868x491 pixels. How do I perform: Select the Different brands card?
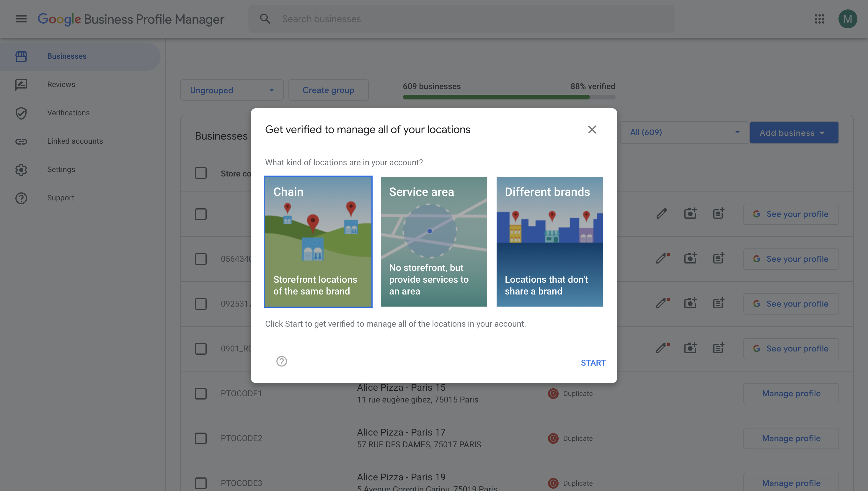tap(549, 241)
